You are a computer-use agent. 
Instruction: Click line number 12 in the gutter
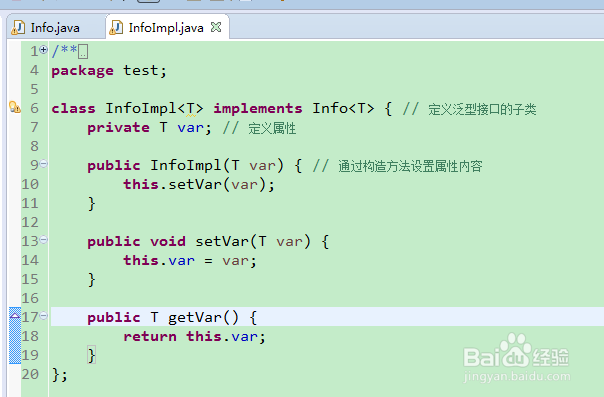point(30,222)
